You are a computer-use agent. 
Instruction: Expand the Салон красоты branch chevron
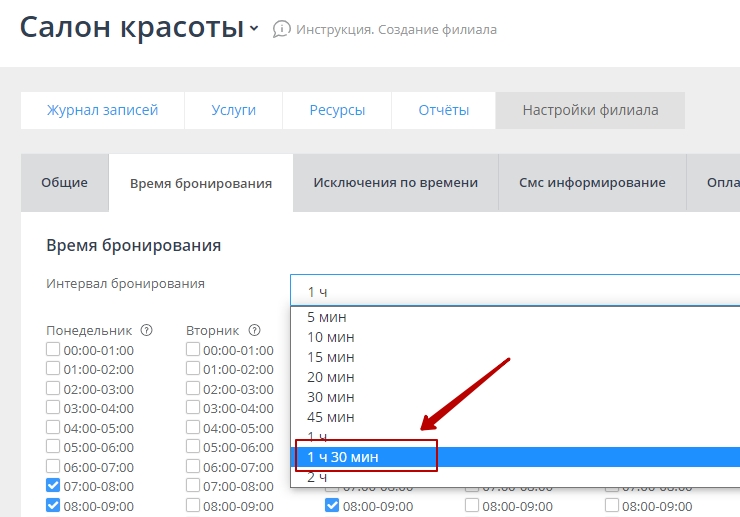tap(254, 29)
